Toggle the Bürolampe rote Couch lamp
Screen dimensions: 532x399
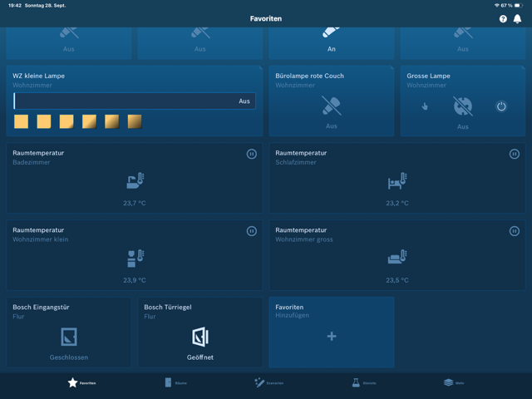click(x=332, y=106)
